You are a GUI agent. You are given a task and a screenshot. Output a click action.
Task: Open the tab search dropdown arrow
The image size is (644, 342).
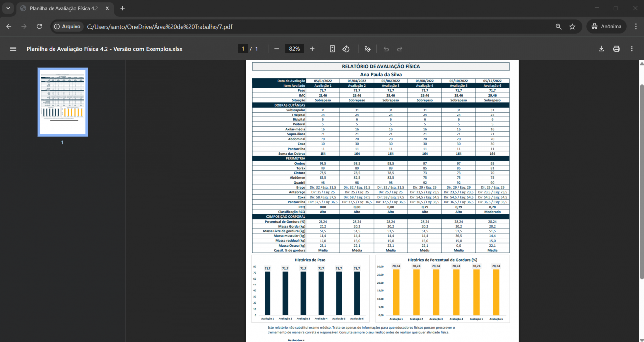click(x=8, y=8)
